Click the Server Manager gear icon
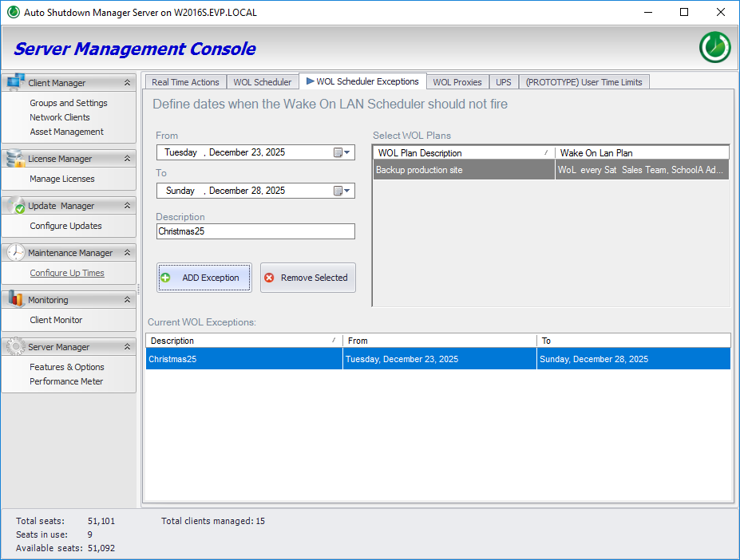Image resolution: width=740 pixels, height=560 pixels. [x=15, y=346]
